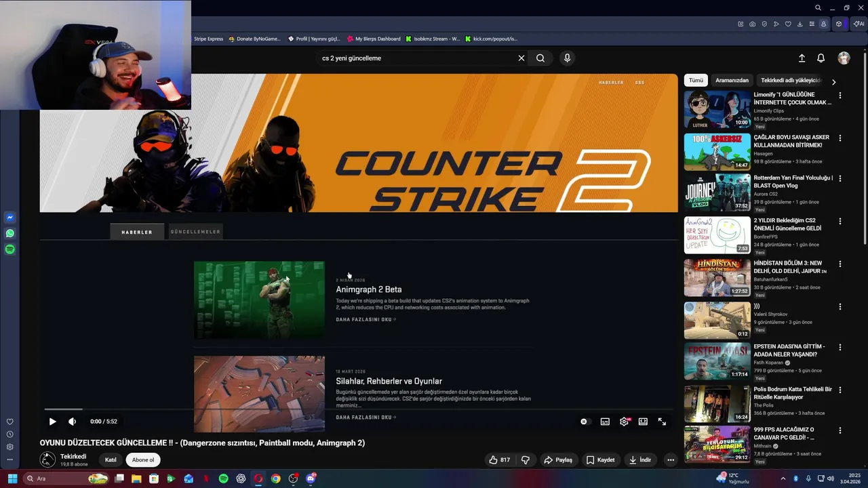Share the video via Paylaş
This screenshot has width=868, height=488.
point(558,460)
